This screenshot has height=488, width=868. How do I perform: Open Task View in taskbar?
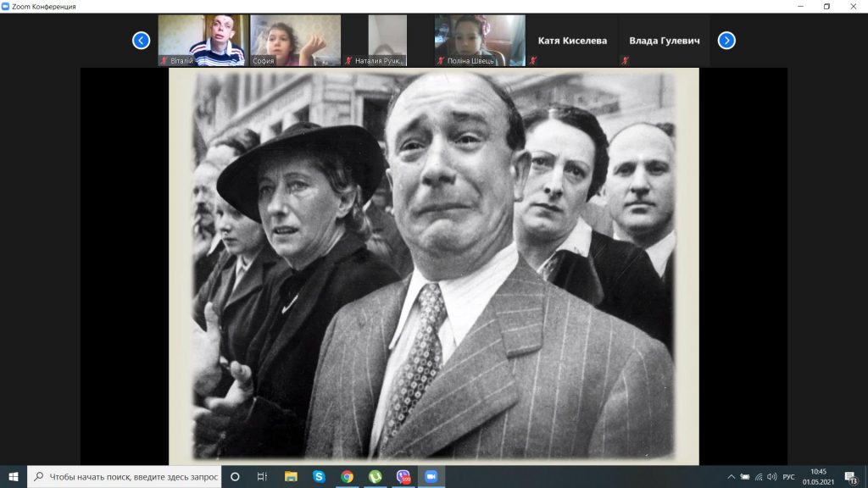click(263, 476)
